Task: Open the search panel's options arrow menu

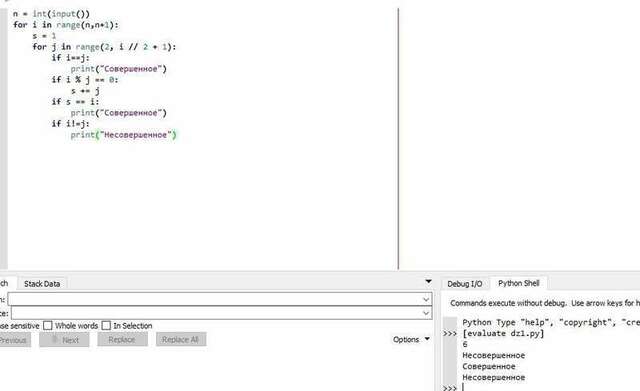Action: point(428,281)
